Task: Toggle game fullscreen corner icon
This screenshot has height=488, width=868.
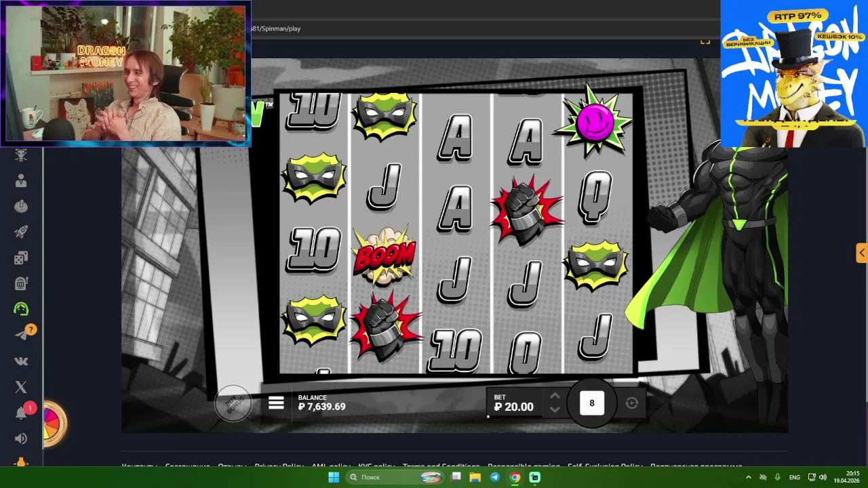Action: 705,42
